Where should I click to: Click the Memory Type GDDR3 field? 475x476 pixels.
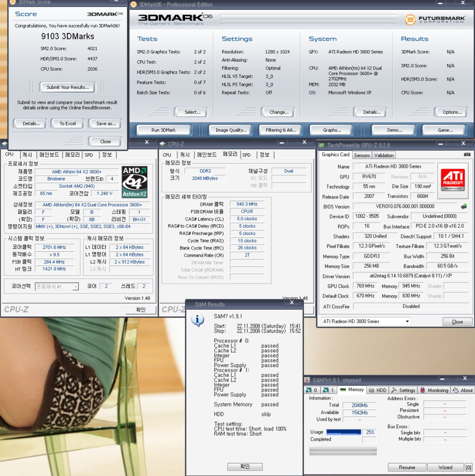click(372, 256)
